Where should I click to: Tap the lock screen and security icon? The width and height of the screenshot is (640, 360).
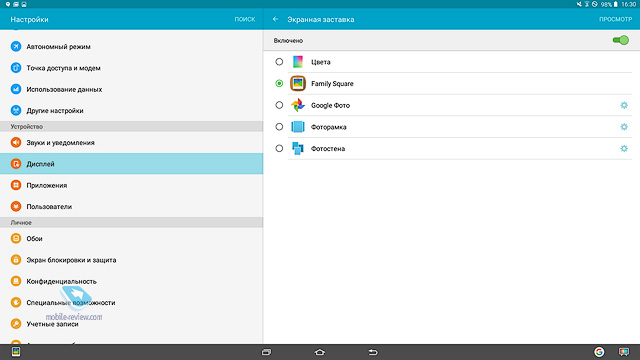click(16, 260)
